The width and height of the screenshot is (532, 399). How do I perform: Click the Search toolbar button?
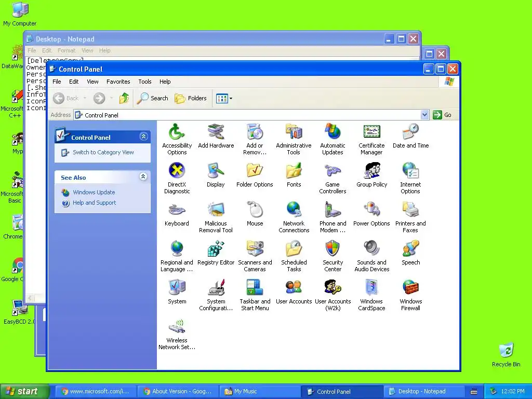pos(153,98)
